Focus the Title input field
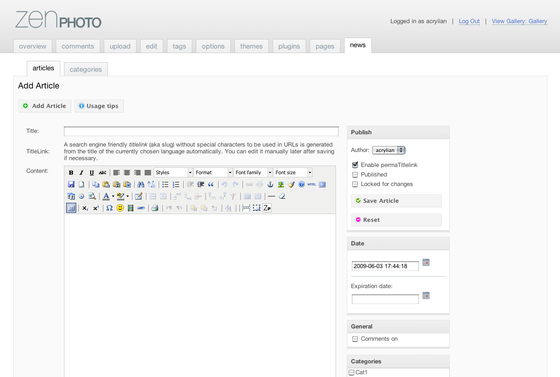Viewport: 560px width, 377px height. [201, 131]
